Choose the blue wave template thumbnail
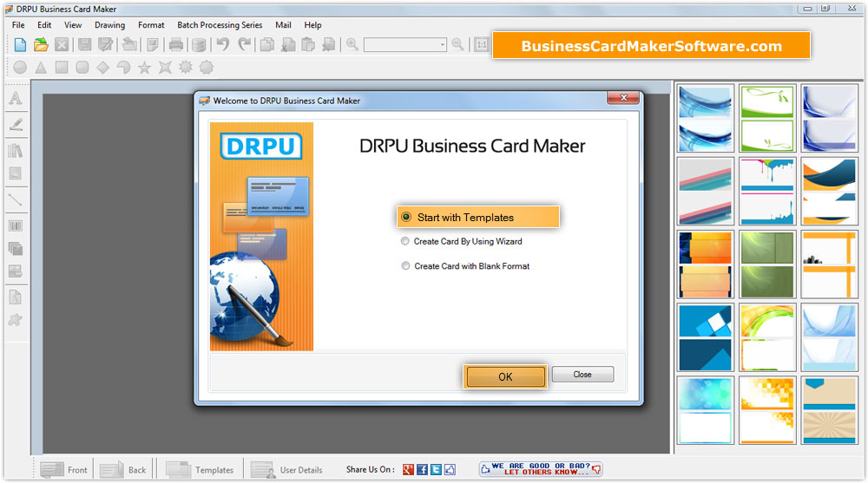Viewport: 868px width, 483px height. coord(705,119)
